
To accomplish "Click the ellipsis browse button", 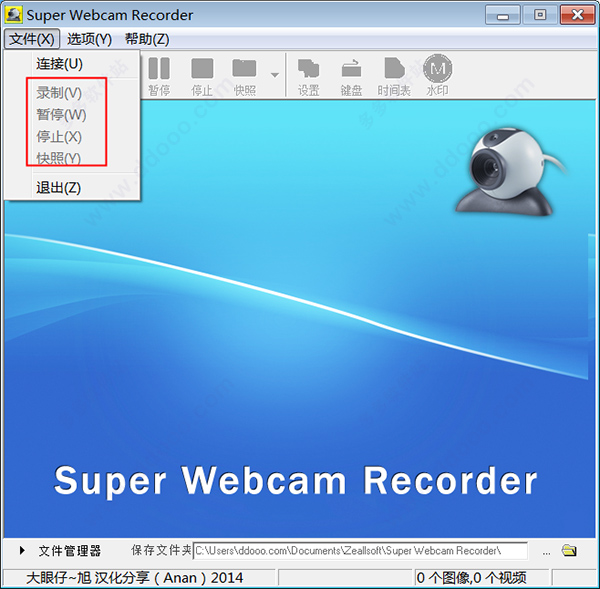I will click(546, 552).
